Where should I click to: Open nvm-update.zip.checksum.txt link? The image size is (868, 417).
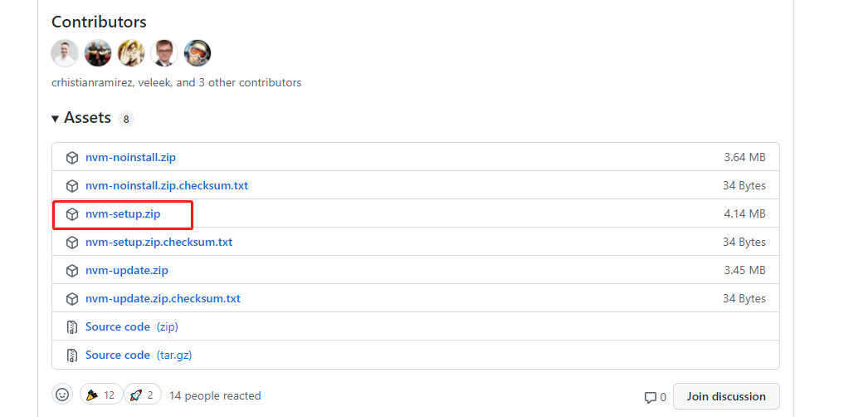pos(163,298)
